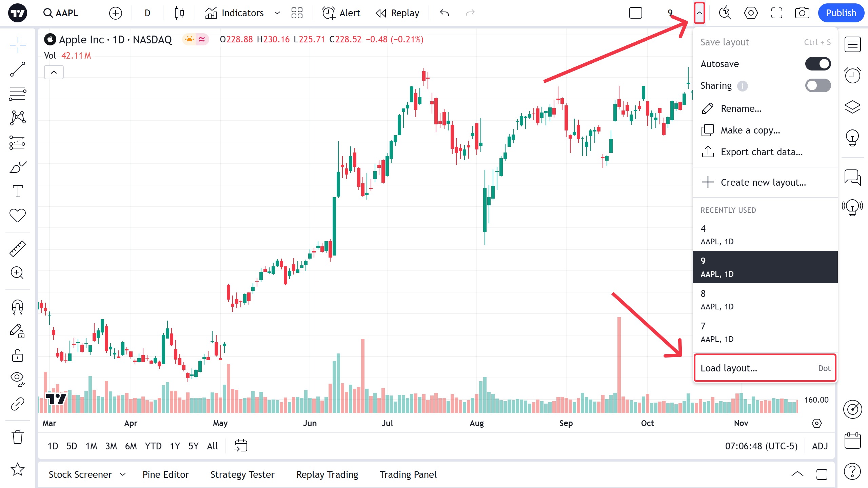Select the 6M time range

coord(131,446)
